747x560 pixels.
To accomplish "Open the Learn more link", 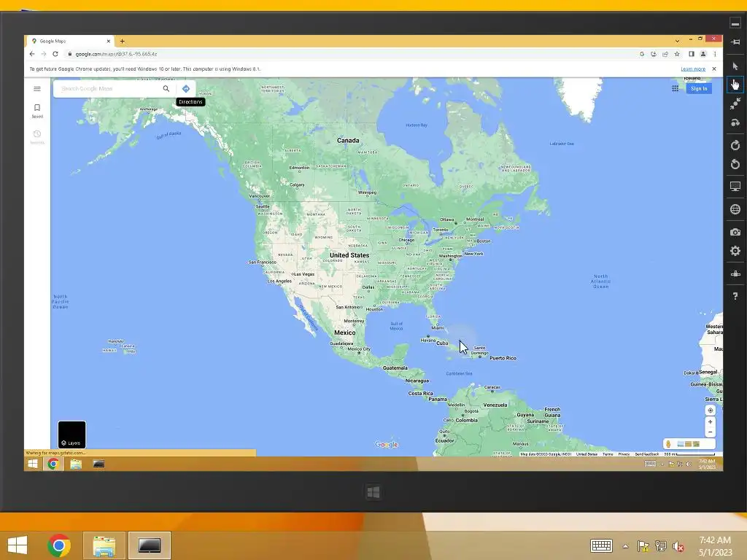I will [693, 69].
